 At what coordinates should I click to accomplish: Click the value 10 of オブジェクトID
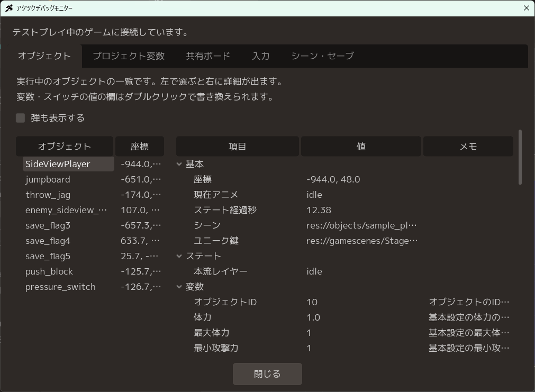312,302
